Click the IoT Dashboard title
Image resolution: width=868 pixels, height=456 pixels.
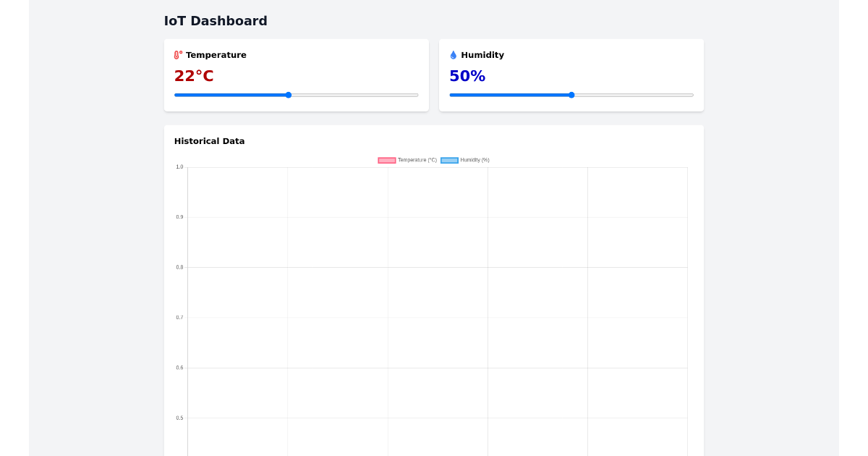[x=216, y=21]
